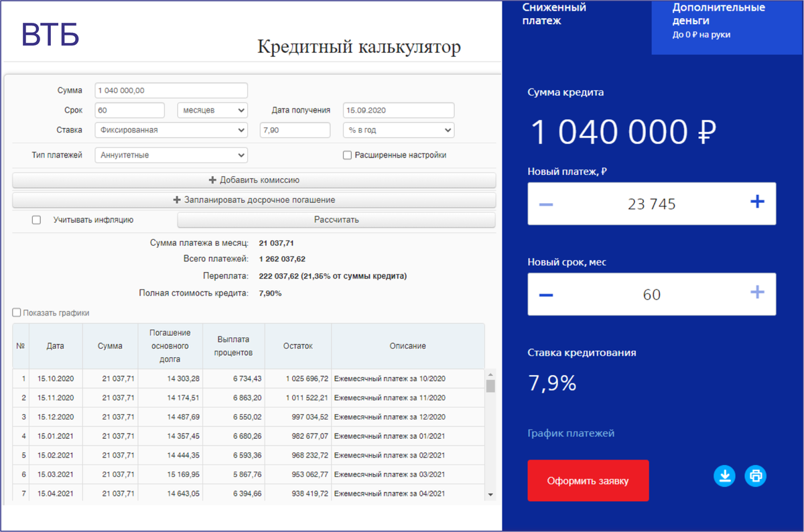The width and height of the screenshot is (804, 532).
Task: Click the table scrollbar up arrow
Action: [x=490, y=375]
